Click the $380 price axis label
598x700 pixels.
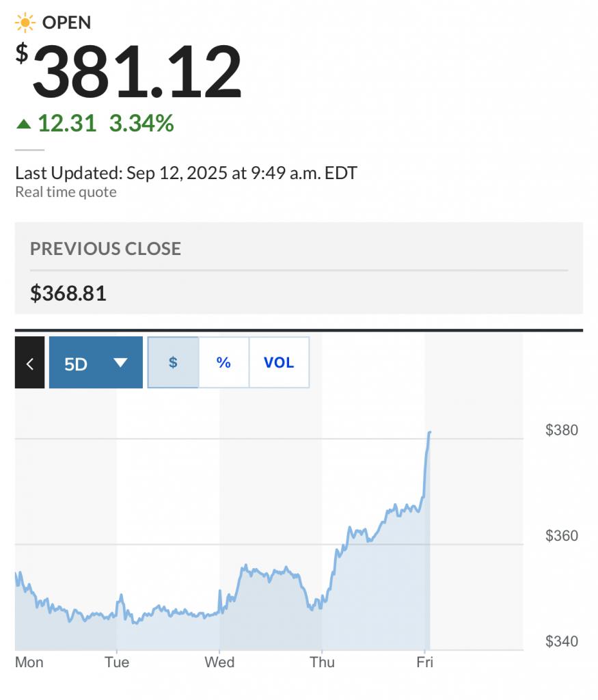tap(561, 430)
